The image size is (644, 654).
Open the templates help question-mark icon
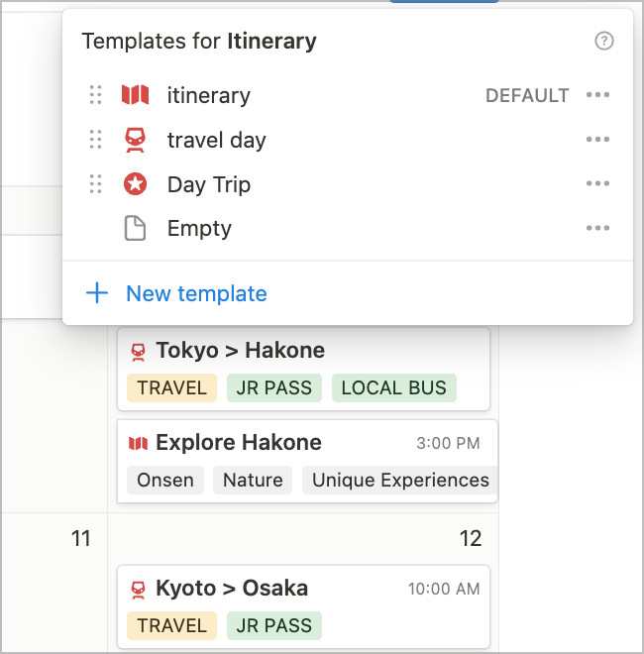pyautogui.click(x=603, y=41)
